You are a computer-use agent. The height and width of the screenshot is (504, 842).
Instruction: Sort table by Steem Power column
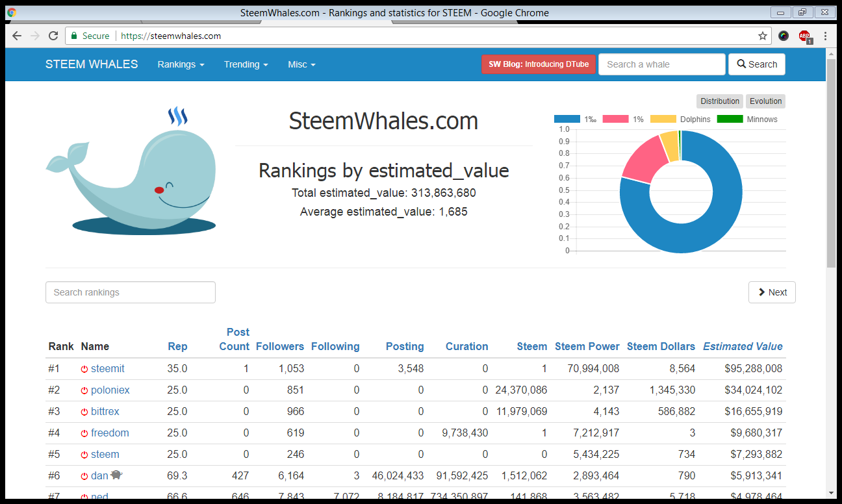(x=587, y=346)
